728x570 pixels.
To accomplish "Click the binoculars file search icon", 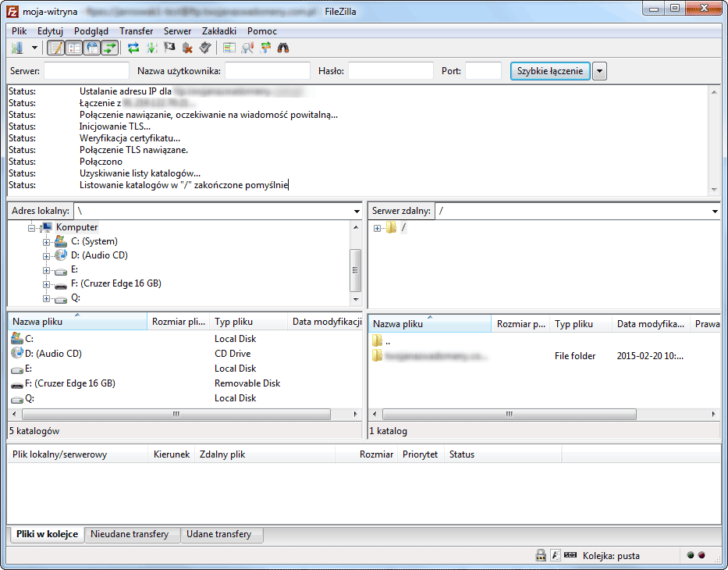I will pyautogui.click(x=284, y=48).
